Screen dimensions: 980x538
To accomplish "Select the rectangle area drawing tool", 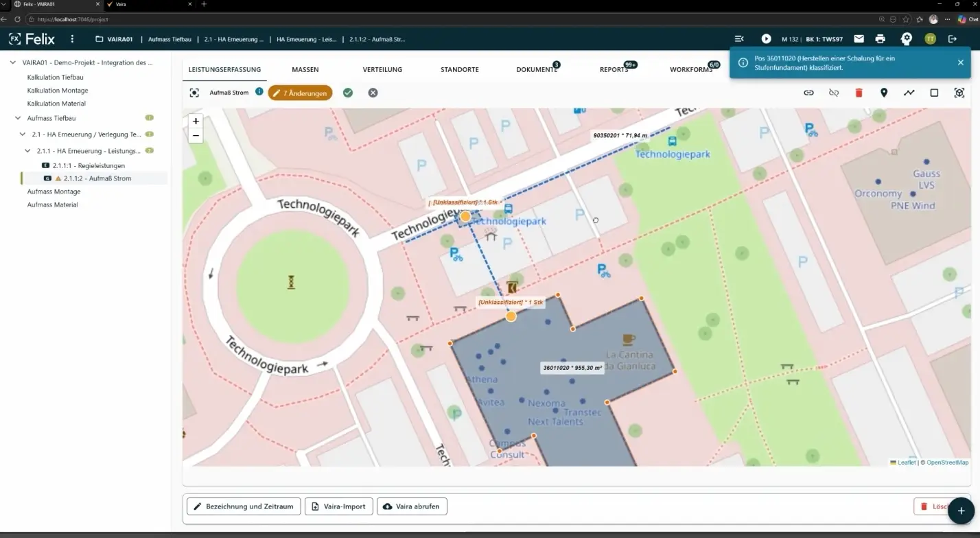I will [x=934, y=93].
